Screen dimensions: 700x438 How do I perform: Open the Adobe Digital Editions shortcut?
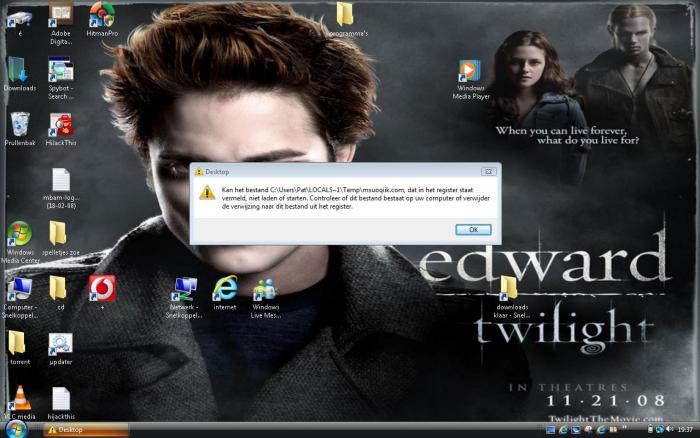tap(61, 22)
